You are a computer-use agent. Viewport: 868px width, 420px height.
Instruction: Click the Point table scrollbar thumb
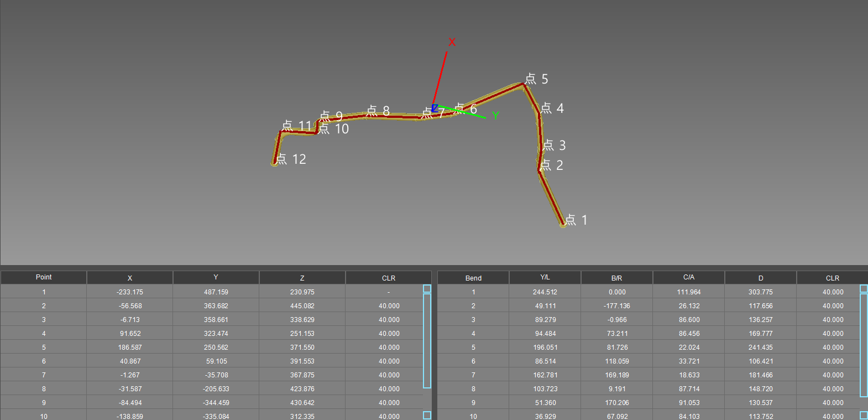(427, 340)
